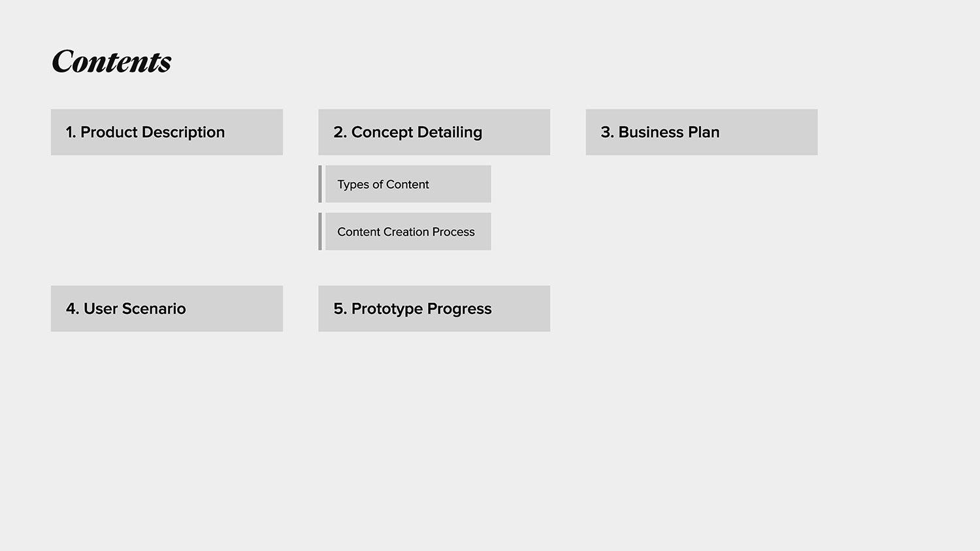This screenshot has width=980, height=551.
Task: Click the word Plan in the third box
Action: pos(703,133)
